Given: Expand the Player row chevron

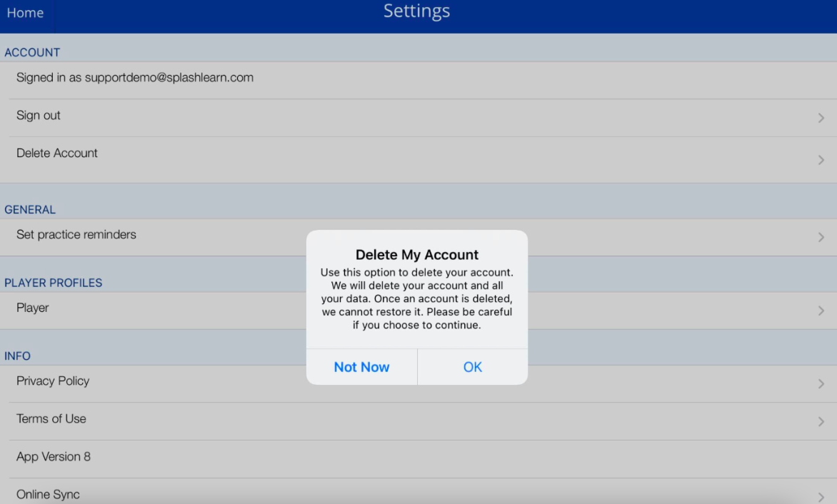Looking at the screenshot, I should coord(820,311).
